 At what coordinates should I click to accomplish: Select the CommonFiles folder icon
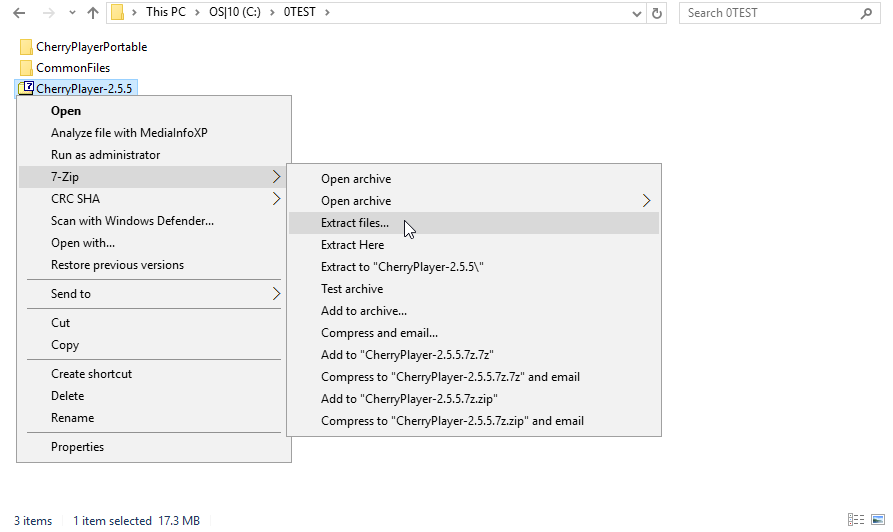click(x=26, y=68)
